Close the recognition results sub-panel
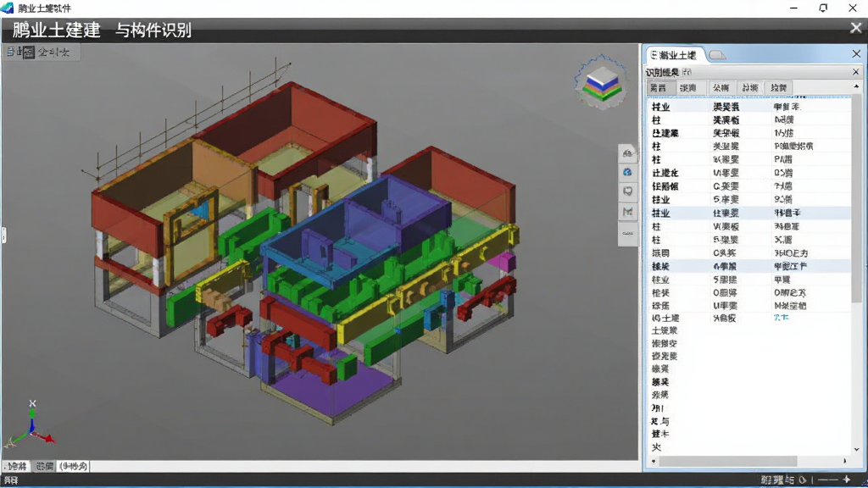 856,72
